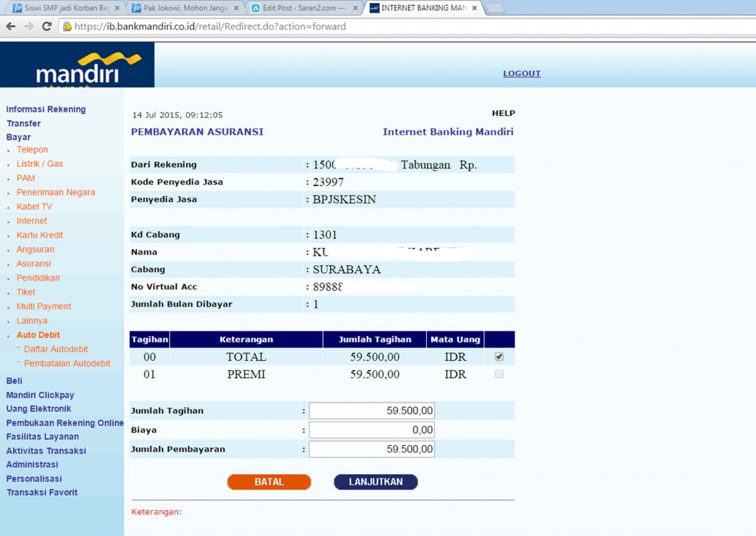Image resolution: width=756 pixels, height=536 pixels.
Task: Close the 'Siswi SMP jadi Korban' tab
Action: pyautogui.click(x=117, y=8)
